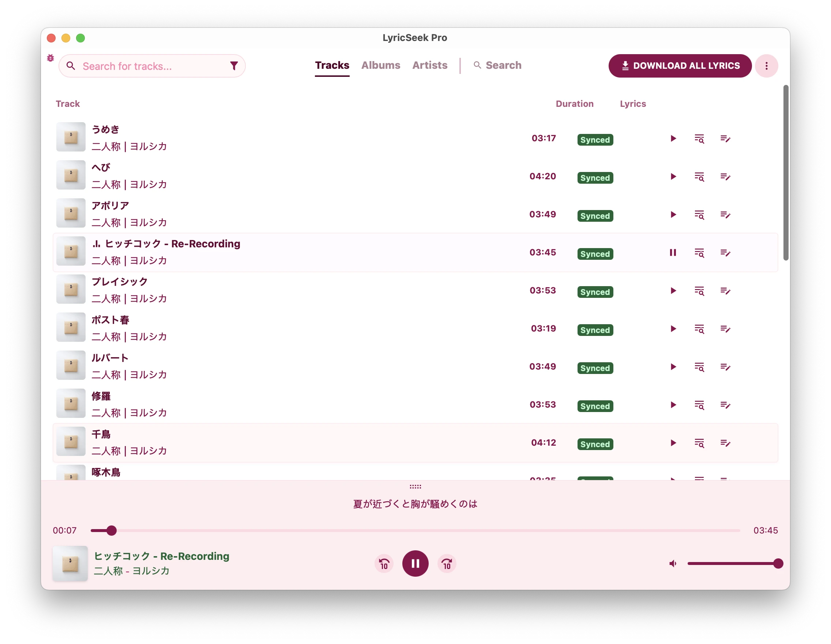Edit lyrics for 修羅

(725, 405)
